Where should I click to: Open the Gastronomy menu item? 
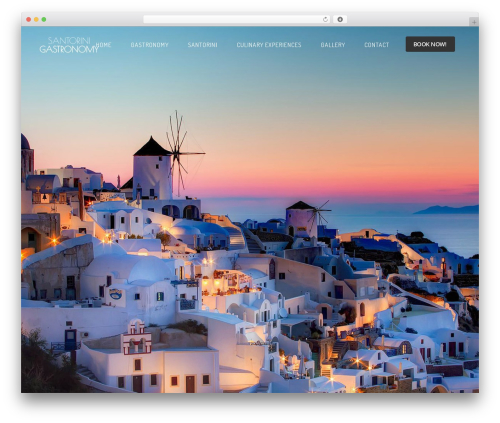pos(149,45)
